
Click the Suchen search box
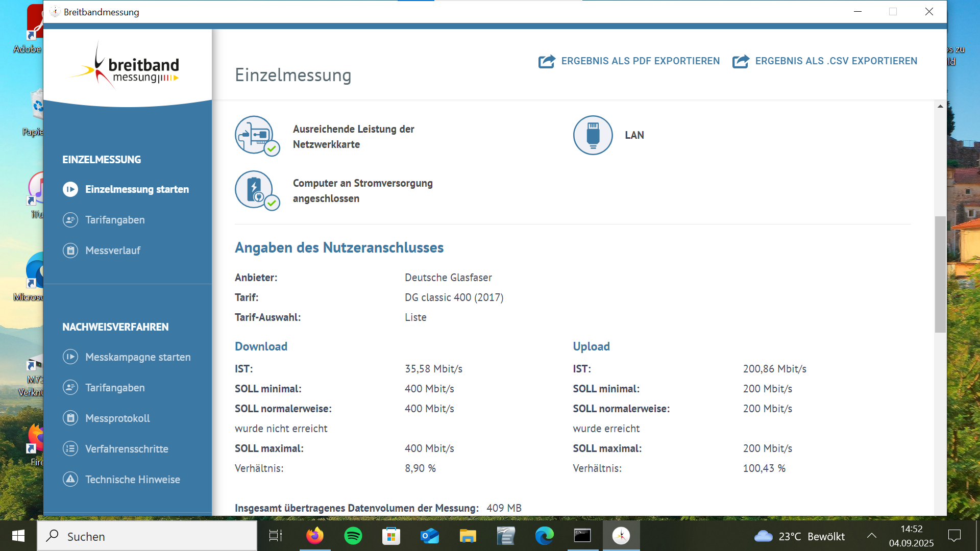click(x=148, y=536)
